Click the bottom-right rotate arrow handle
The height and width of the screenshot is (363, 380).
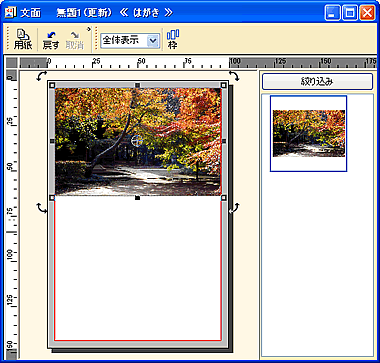coord(234,208)
